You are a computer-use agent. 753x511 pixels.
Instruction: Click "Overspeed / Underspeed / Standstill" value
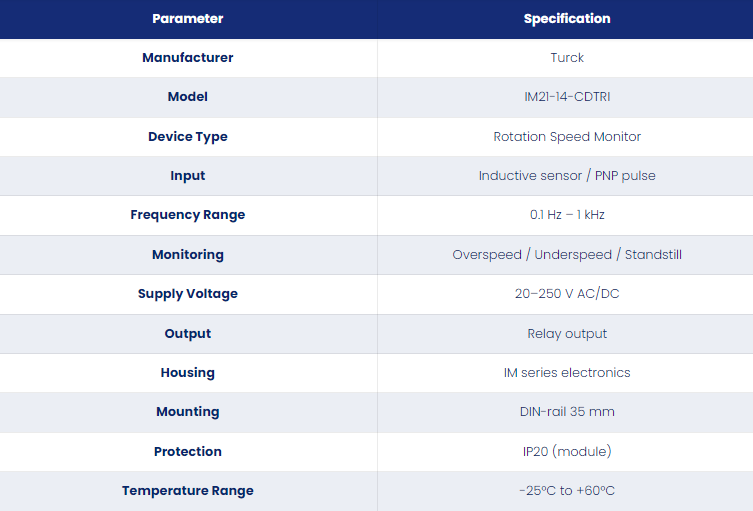pos(567,255)
